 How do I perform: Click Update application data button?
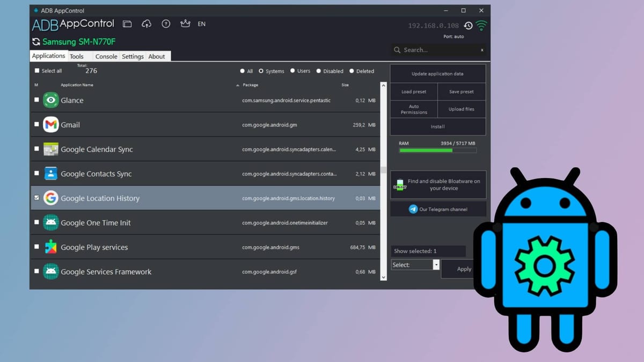coord(437,73)
